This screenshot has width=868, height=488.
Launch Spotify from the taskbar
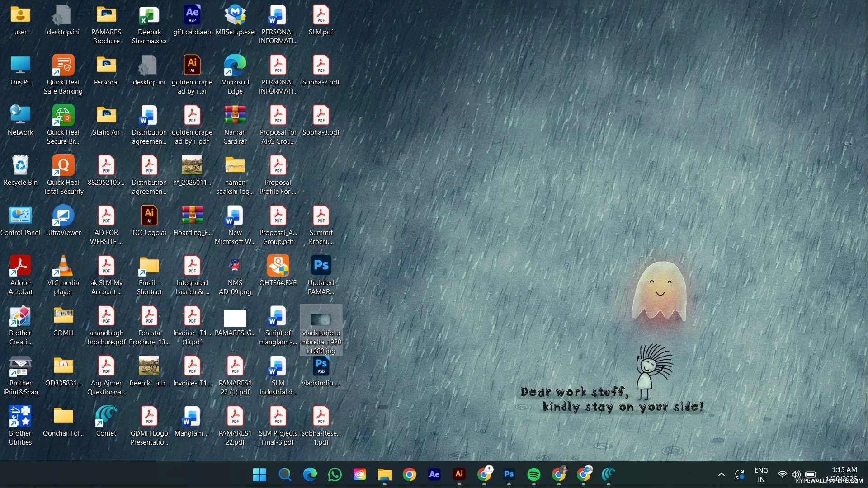(533, 474)
